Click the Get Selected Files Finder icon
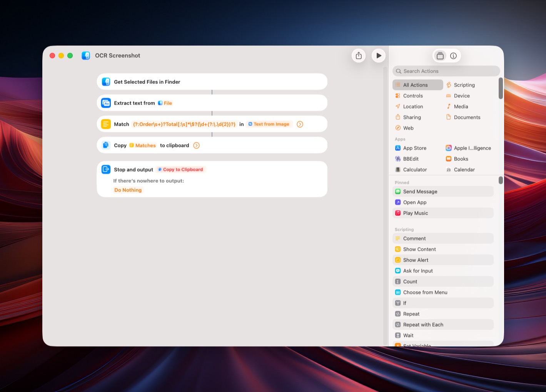The width and height of the screenshot is (546, 392). point(106,82)
